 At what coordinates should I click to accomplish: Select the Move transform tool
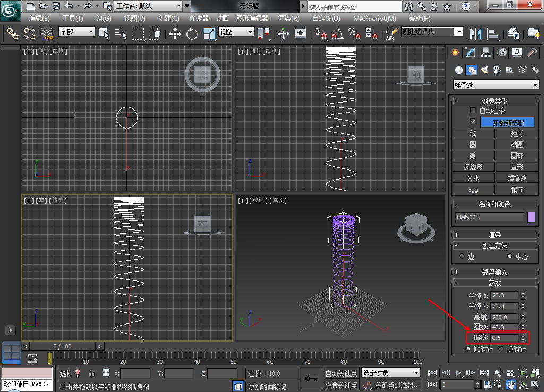click(175, 33)
